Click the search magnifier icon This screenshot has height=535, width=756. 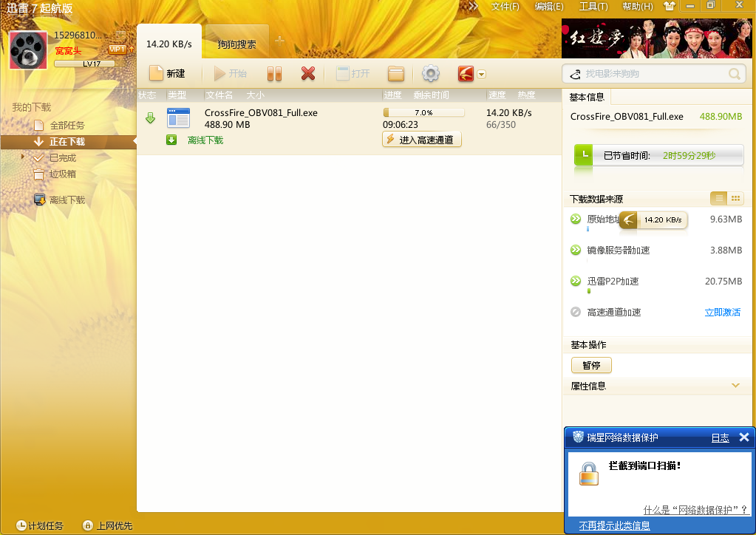(735, 74)
